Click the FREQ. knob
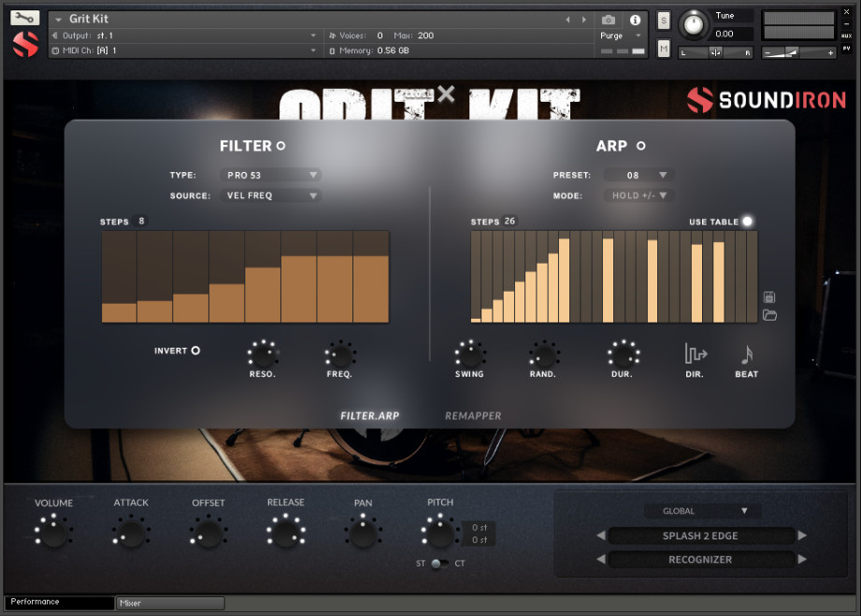This screenshot has height=616, width=861. tap(339, 354)
